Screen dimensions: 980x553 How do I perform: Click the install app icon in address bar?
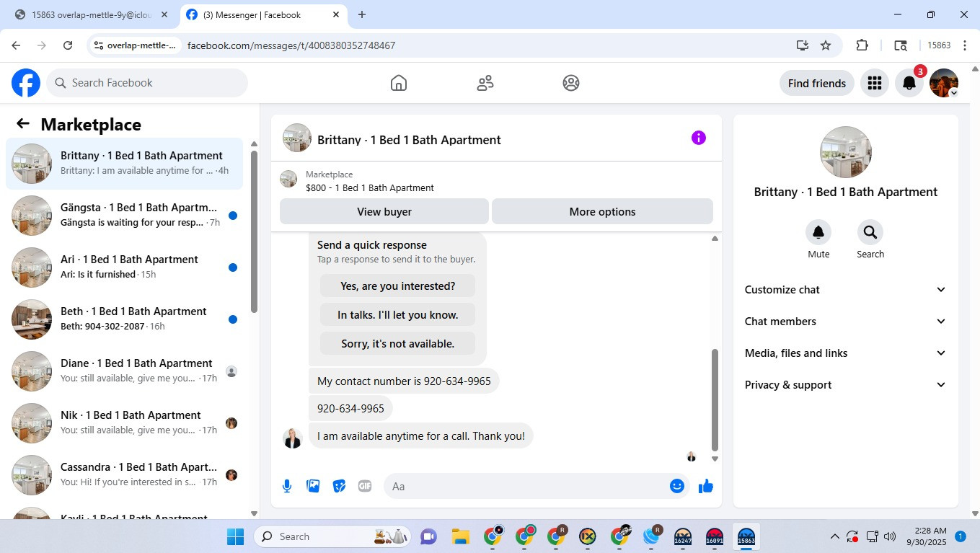(x=803, y=45)
